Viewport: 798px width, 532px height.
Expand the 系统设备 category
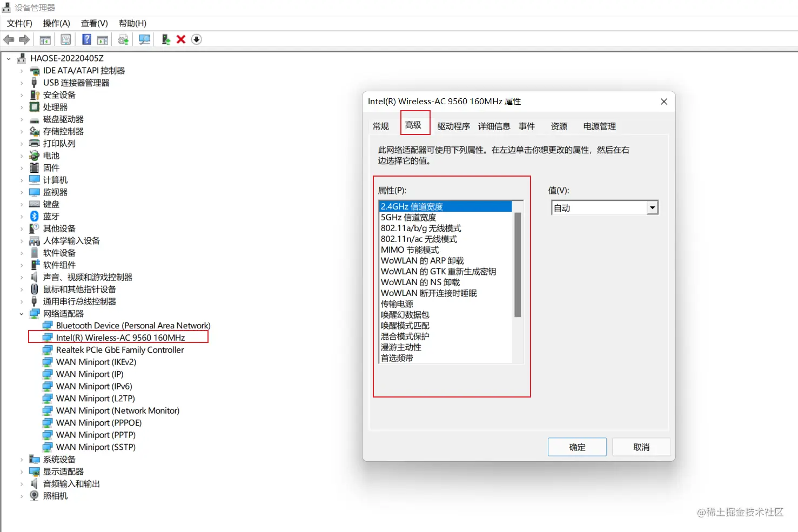tap(22, 460)
